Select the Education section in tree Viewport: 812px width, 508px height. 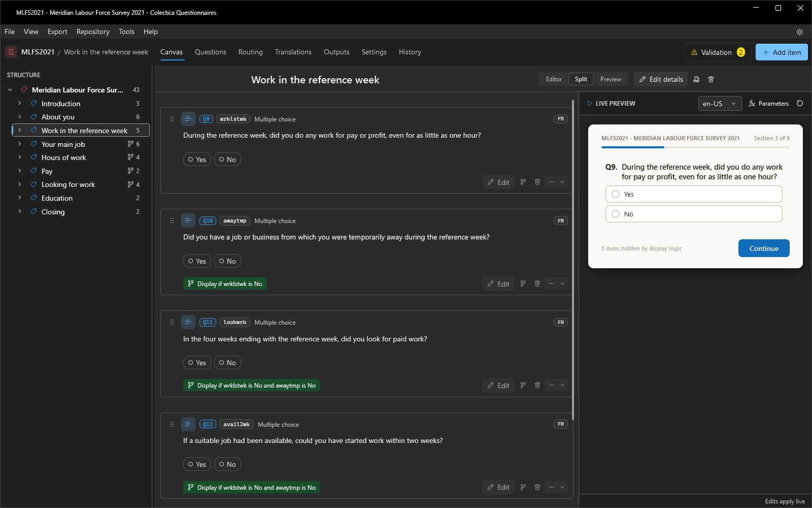(x=81, y=198)
